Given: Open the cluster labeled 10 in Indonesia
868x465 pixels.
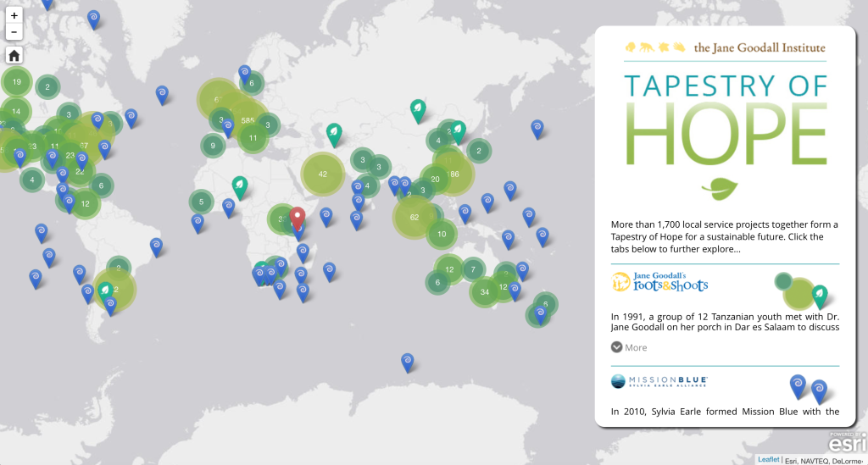Looking at the screenshot, I should coord(442,234).
